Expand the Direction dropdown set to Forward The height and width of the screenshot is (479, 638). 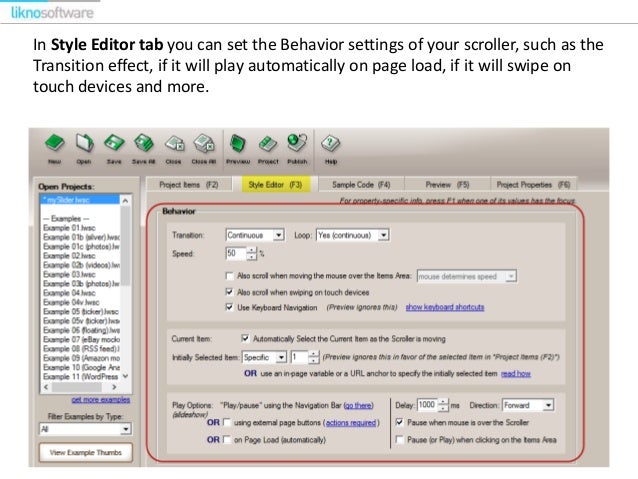click(x=548, y=405)
